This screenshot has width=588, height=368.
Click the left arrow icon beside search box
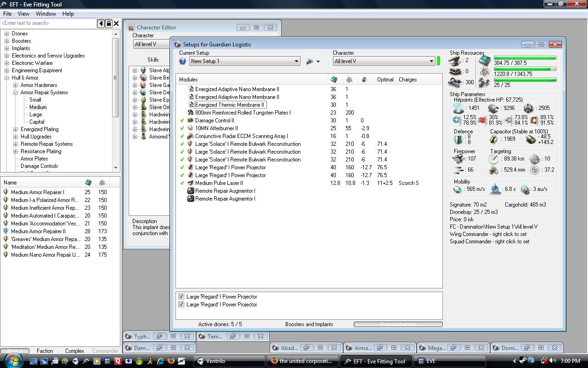pyautogui.click(x=101, y=23)
